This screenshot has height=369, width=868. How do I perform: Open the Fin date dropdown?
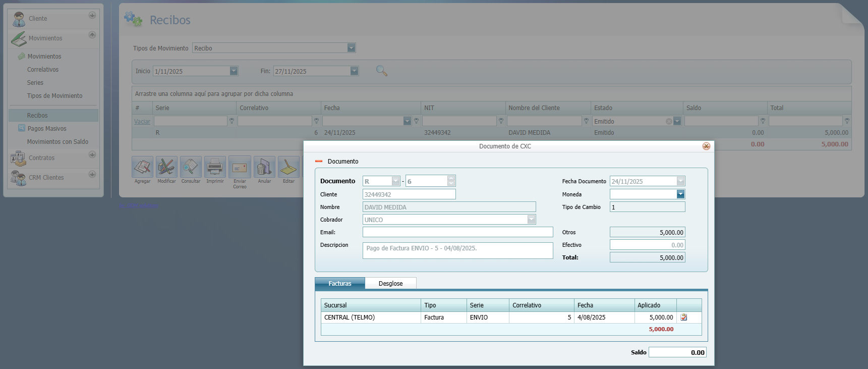[x=354, y=71]
